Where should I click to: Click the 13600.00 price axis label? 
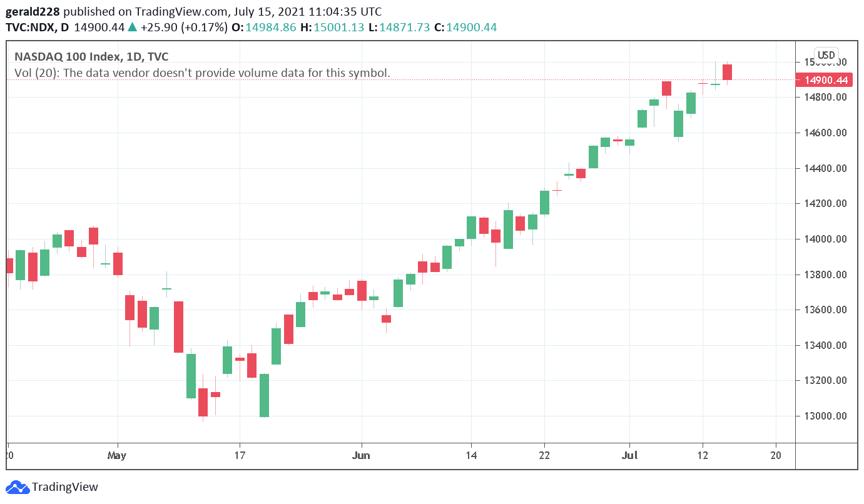[826, 310]
